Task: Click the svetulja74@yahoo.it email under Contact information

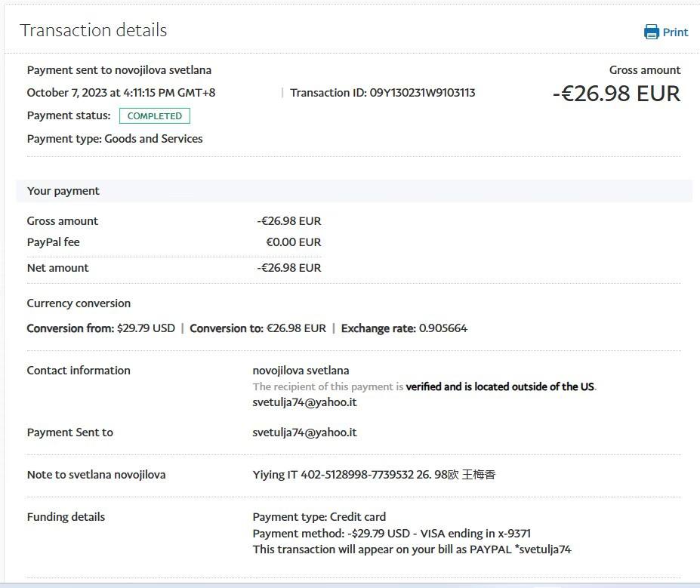Action: pos(304,402)
